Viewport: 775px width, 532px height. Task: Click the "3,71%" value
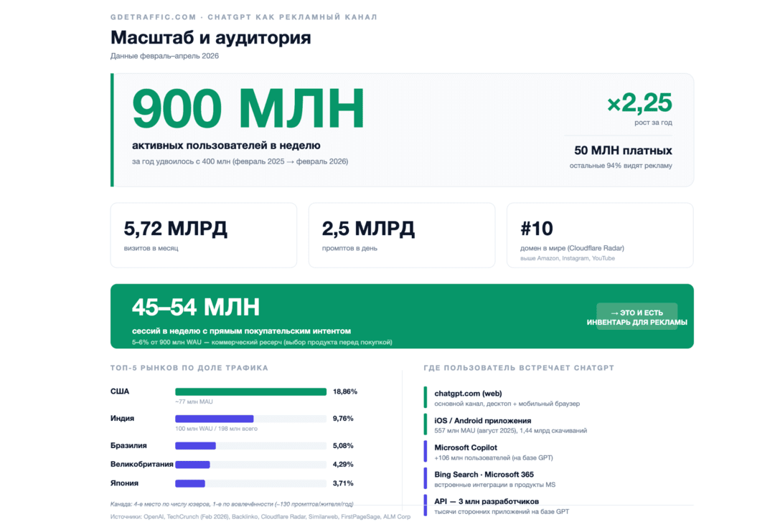click(343, 483)
